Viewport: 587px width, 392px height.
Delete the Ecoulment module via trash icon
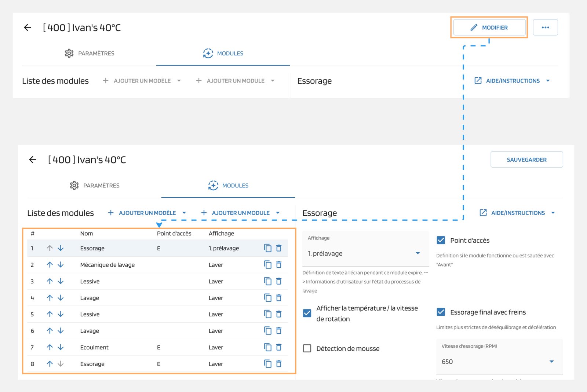(279, 347)
